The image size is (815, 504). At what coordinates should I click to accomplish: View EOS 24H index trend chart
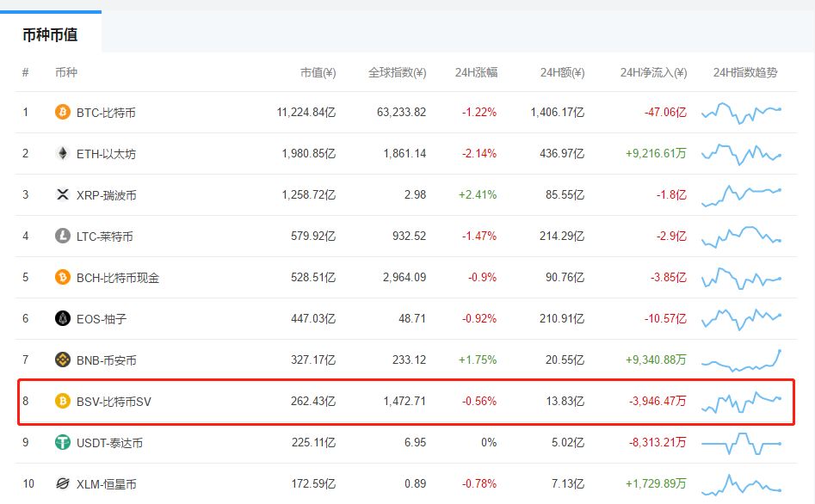741,319
